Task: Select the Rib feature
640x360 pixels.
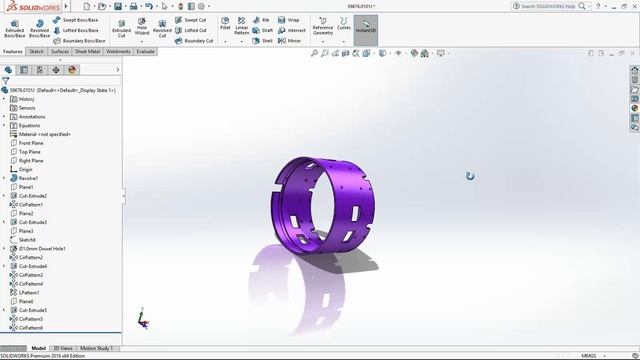Action: point(261,20)
